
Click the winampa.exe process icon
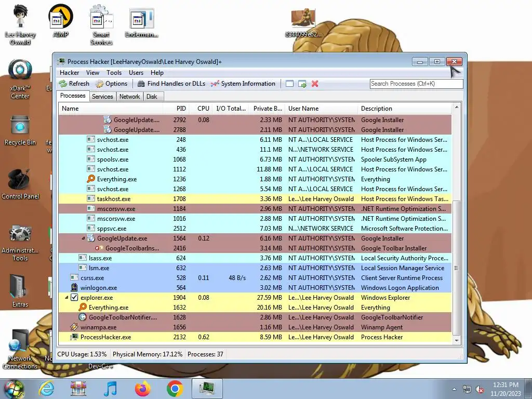[x=74, y=327]
